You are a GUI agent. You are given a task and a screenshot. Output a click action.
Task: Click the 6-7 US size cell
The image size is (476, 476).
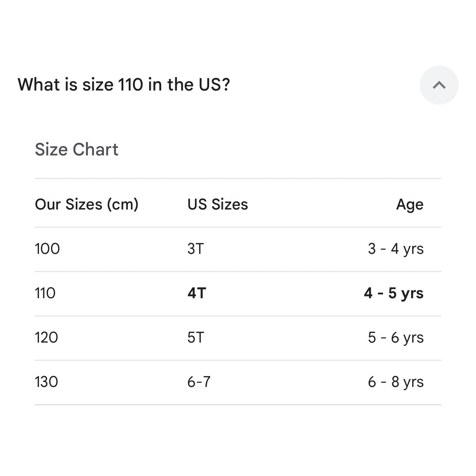point(199,382)
